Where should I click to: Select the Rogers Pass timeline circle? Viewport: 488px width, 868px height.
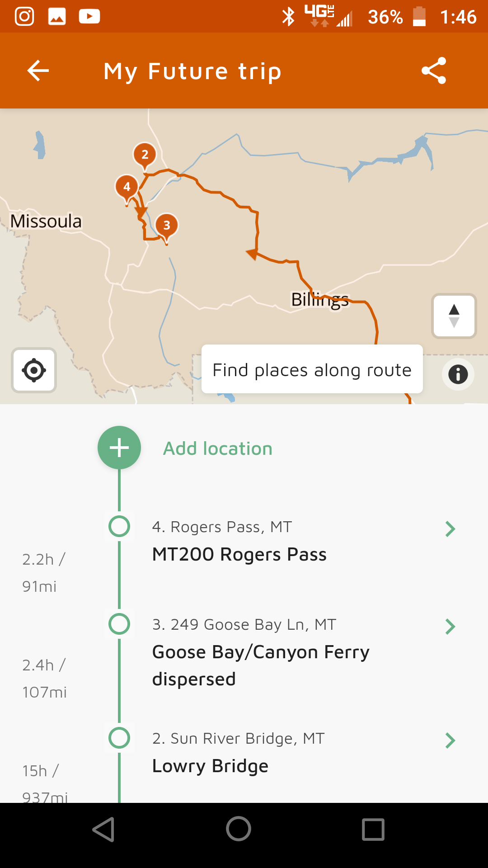pyautogui.click(x=119, y=526)
